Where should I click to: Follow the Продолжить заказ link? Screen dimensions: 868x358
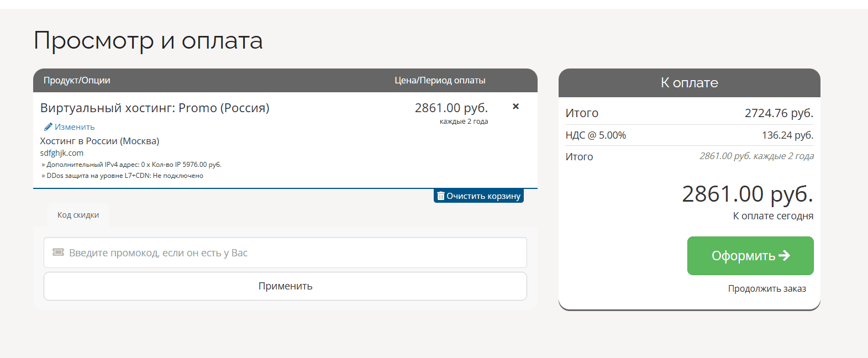coord(766,288)
